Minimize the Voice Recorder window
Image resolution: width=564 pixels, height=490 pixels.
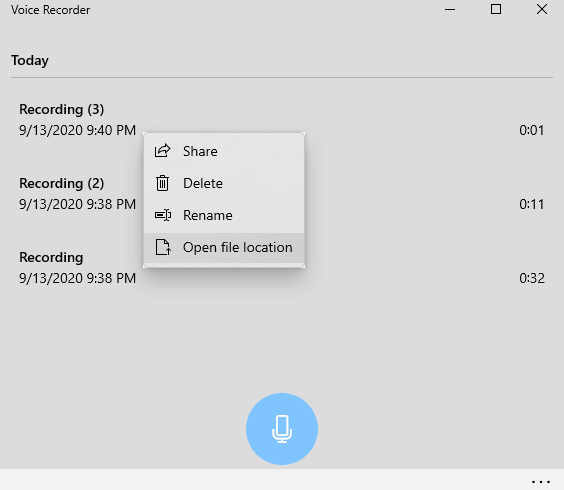450,9
